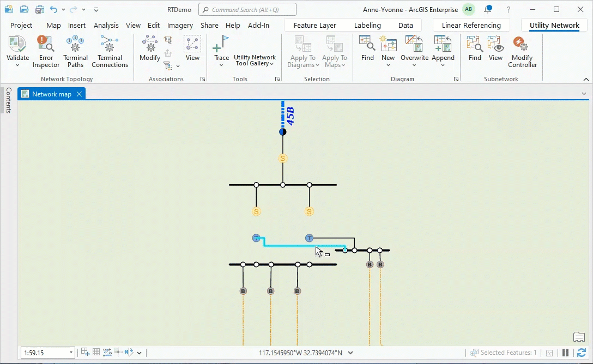Click the 117.1545950°W 32.7394074°N coordinates
Viewport: 593px width, 364px height.
[x=301, y=353]
